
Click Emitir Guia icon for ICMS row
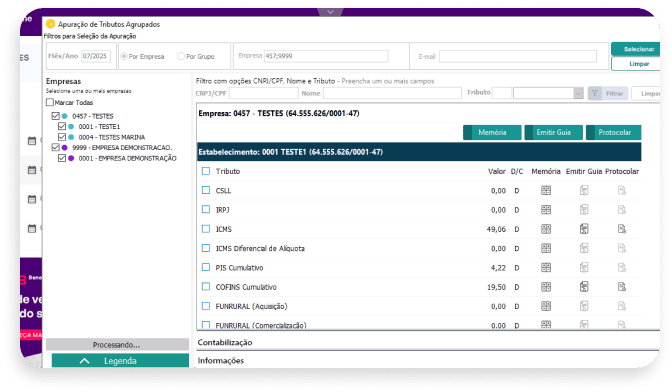coord(584,229)
